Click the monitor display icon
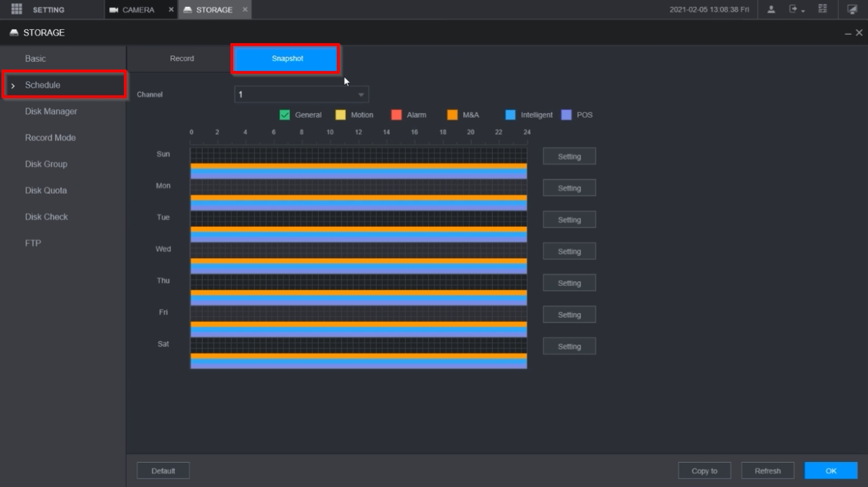The image size is (868, 487). [x=852, y=10]
